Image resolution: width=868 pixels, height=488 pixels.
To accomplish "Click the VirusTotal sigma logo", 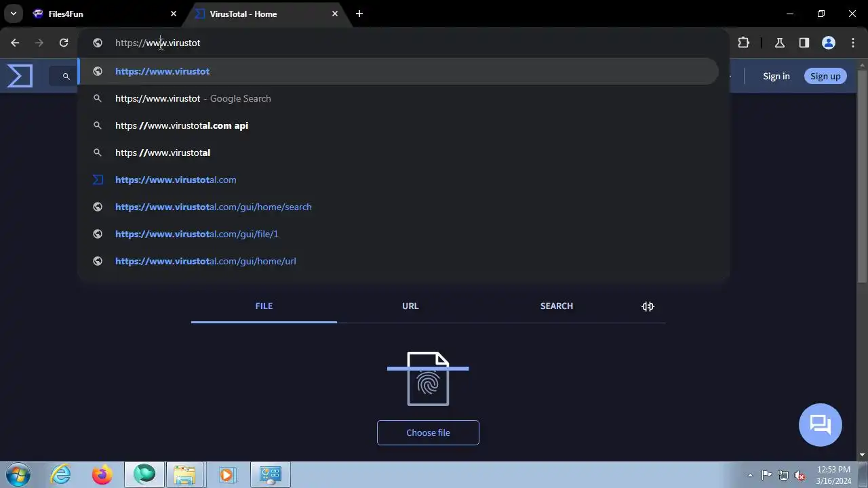I will coord(20,75).
